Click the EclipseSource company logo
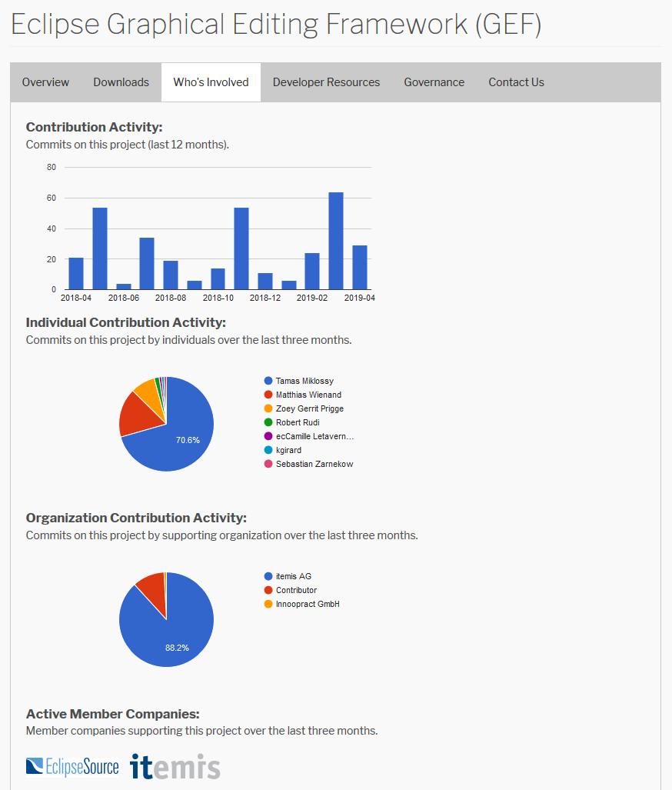The height and width of the screenshot is (790, 672). 72,766
